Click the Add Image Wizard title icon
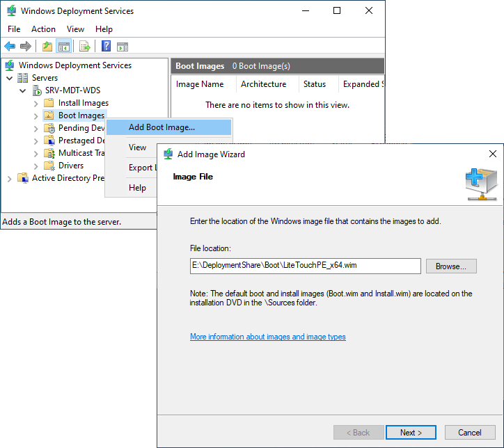504x448 pixels. pyautogui.click(x=168, y=154)
